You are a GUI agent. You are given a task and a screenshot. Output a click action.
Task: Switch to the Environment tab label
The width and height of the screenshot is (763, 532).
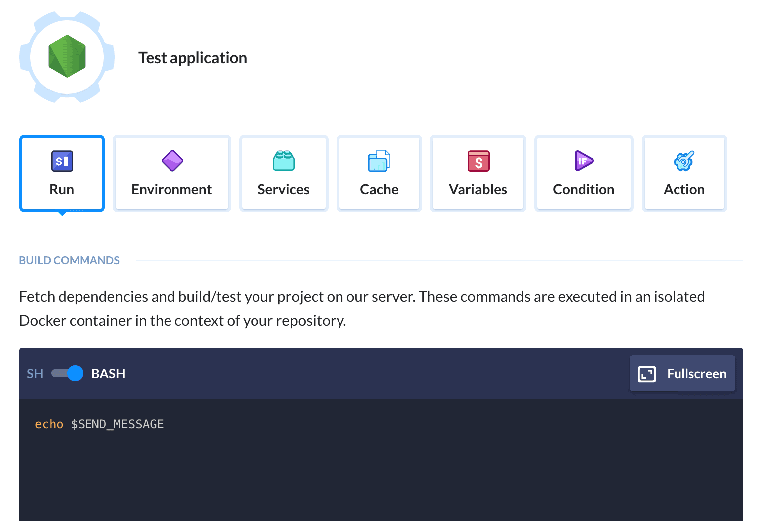(x=171, y=190)
